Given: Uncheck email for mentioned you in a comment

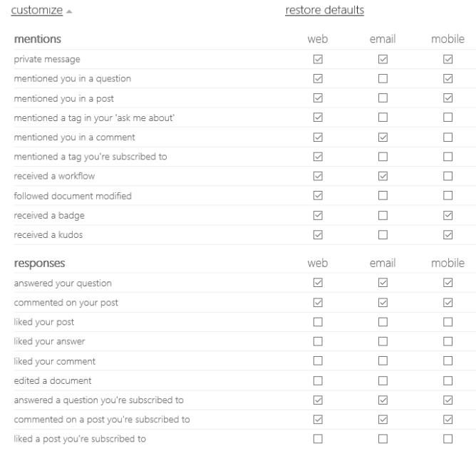Looking at the screenshot, I should click(383, 137).
